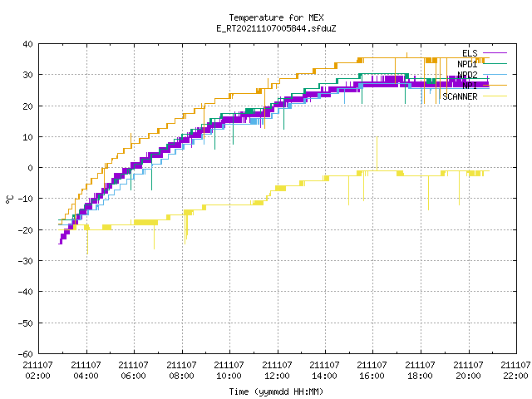Click the y-axis value -60
This screenshot has width=532, height=399.
pos(26,354)
